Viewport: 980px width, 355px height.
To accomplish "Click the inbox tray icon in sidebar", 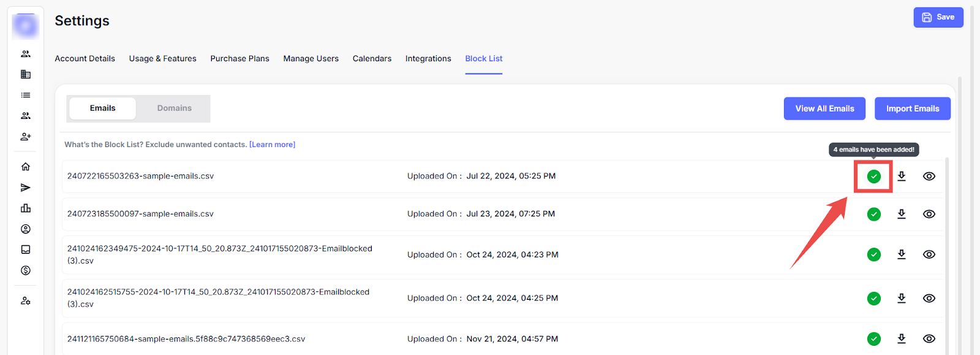I will click(x=26, y=250).
